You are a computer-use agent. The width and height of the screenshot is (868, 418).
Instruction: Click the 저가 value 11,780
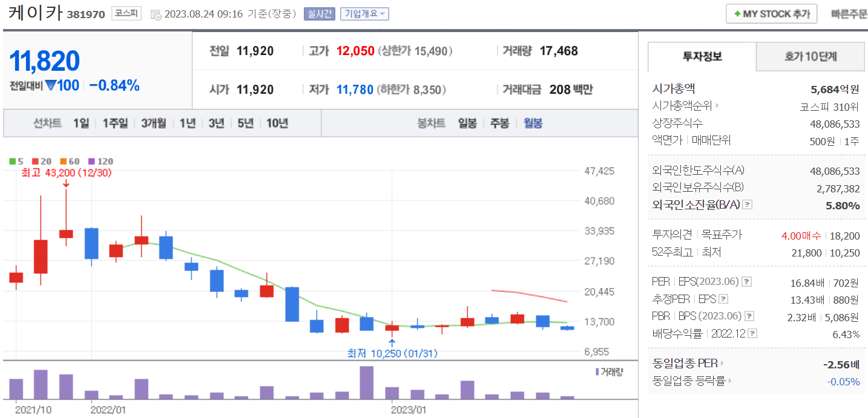tap(355, 90)
